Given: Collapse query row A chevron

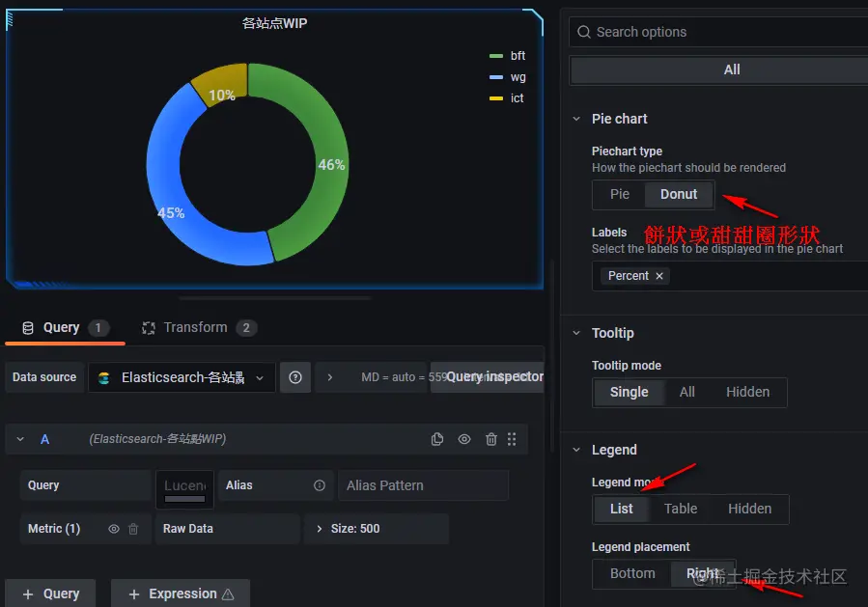Looking at the screenshot, I should pos(20,439).
